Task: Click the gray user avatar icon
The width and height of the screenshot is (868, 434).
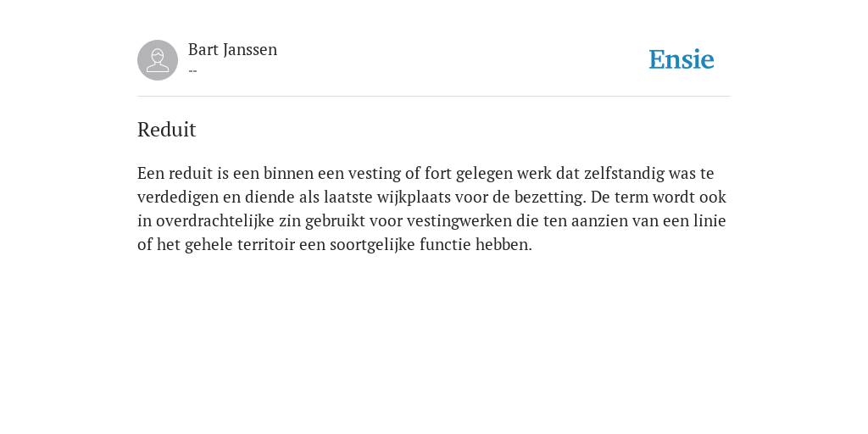Action: coord(158,60)
